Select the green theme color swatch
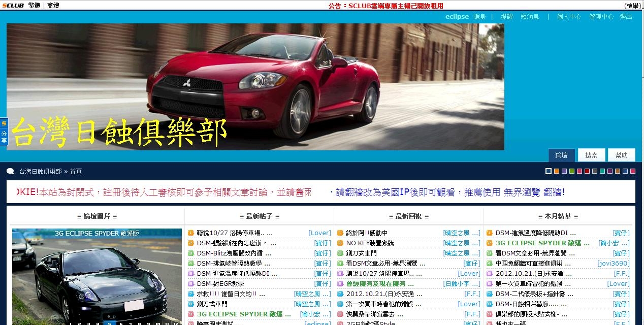Screen dimensions: 644x325 pyautogui.click(x=571, y=171)
